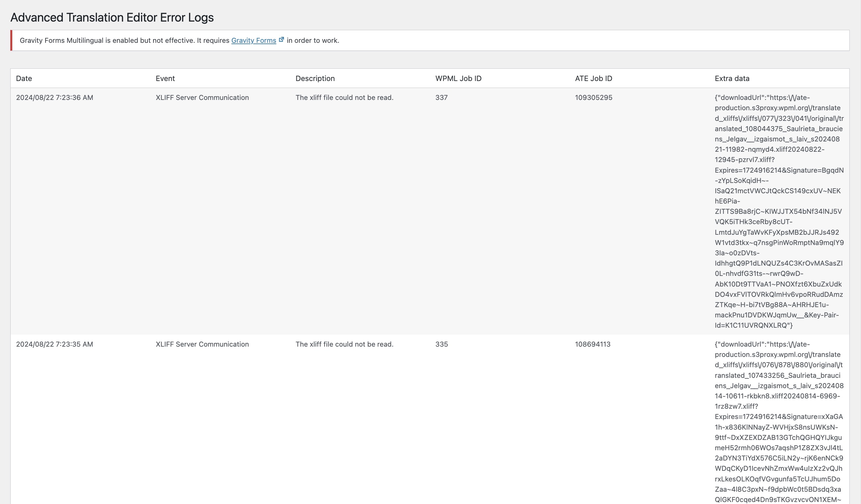Click the Advanced Translation Editor Error Logs heading
This screenshot has height=504, width=861.
coord(112,17)
